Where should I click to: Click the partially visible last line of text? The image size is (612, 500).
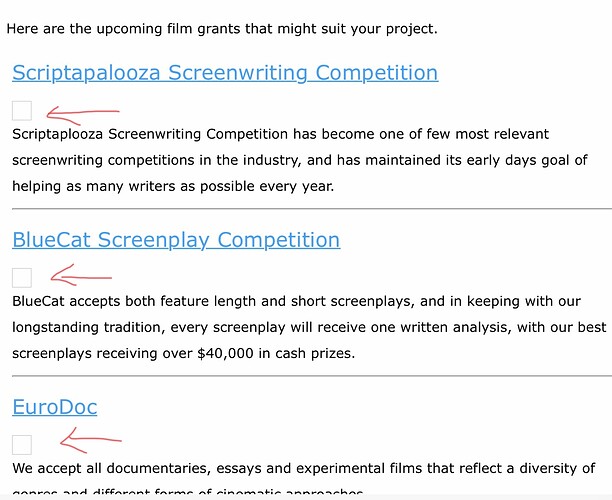tap(188, 492)
